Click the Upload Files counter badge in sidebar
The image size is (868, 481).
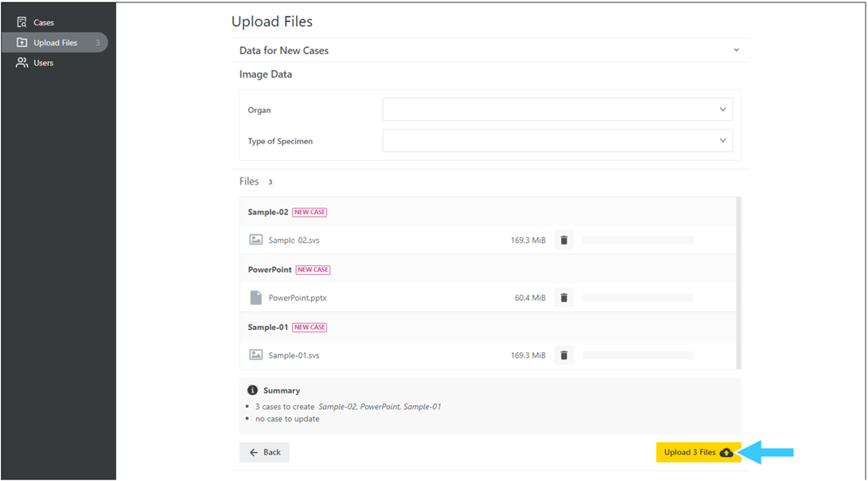coord(97,43)
